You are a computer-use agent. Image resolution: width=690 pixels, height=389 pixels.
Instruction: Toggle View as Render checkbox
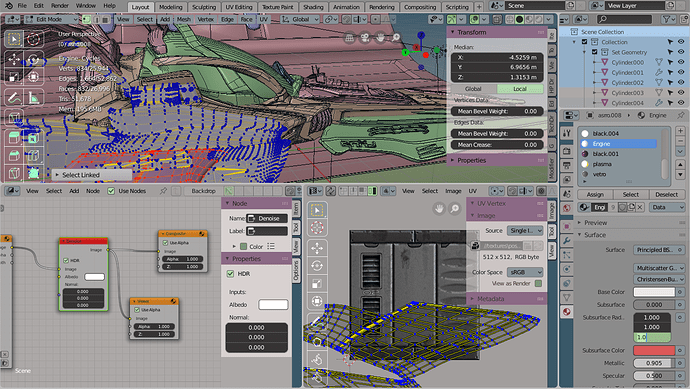click(x=538, y=283)
